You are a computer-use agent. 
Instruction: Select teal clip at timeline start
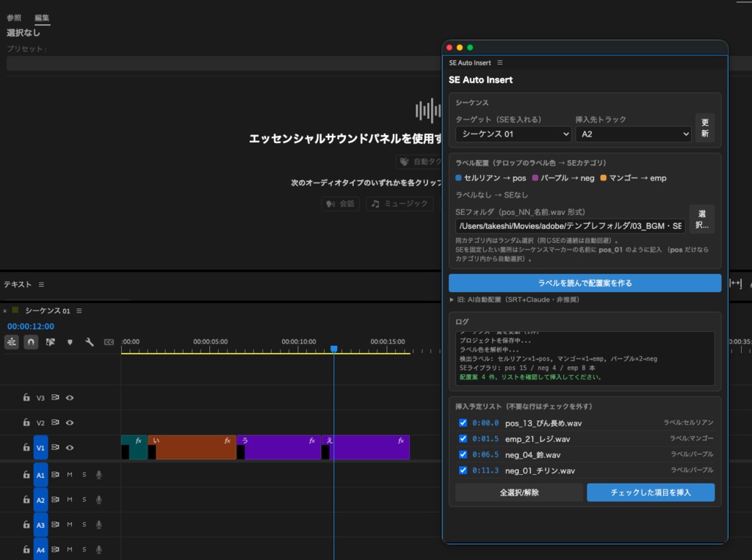tap(134, 447)
